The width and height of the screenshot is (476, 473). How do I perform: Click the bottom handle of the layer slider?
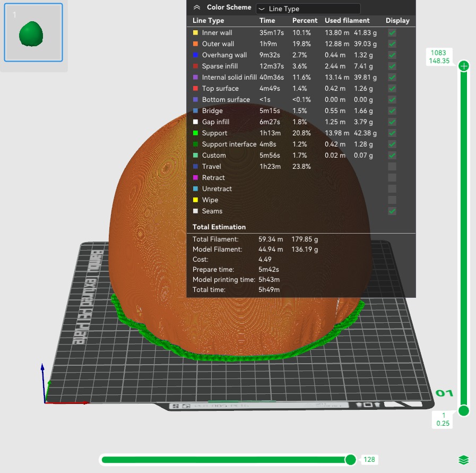pyautogui.click(x=464, y=411)
